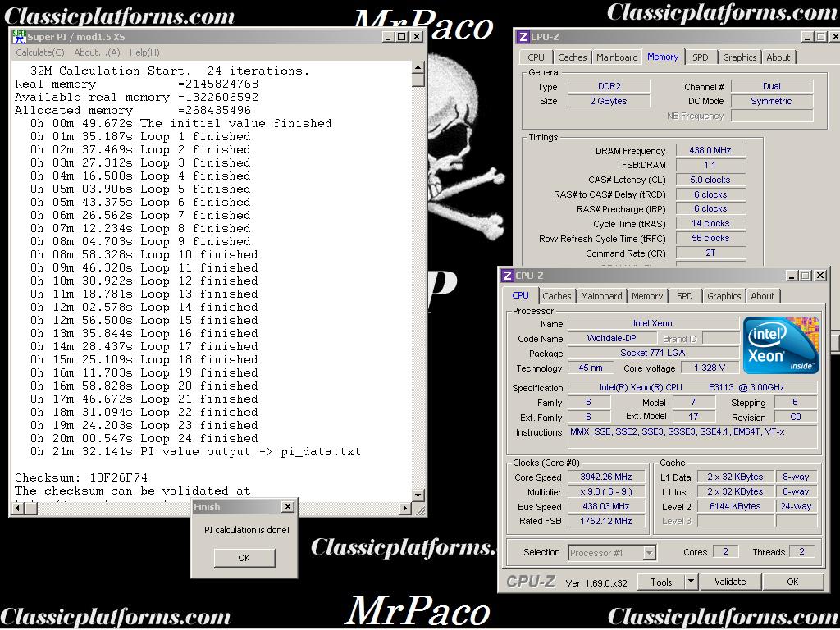The image size is (840, 630).
Task: Click the Multiplier value x 9.0 ( 6 - 9 )
Action: (606, 491)
